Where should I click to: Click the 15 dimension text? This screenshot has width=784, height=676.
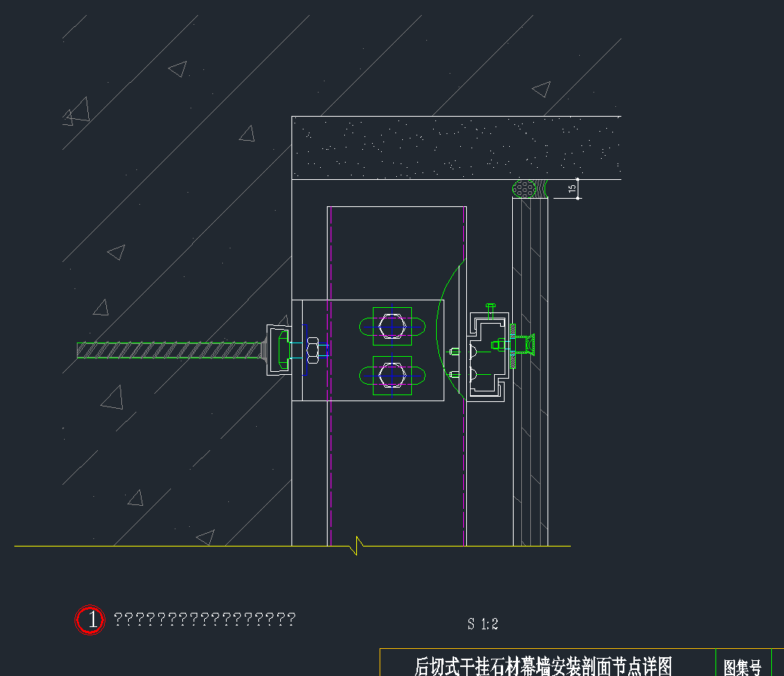572,188
